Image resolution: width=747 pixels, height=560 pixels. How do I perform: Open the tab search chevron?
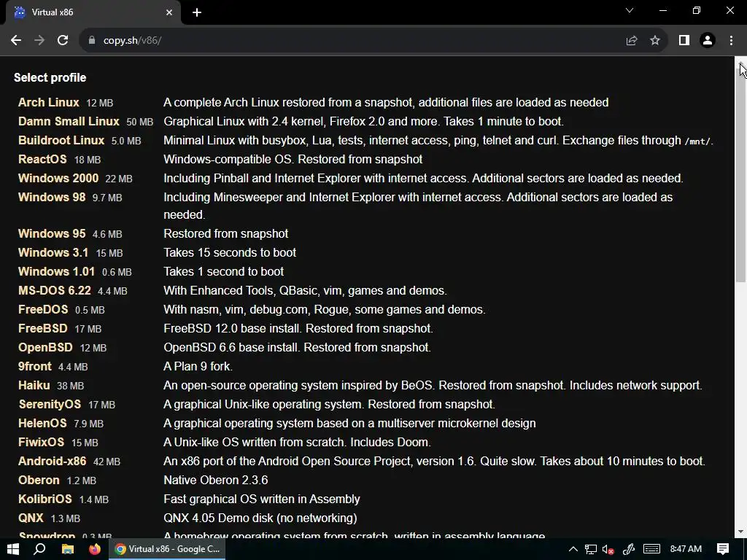point(630,10)
